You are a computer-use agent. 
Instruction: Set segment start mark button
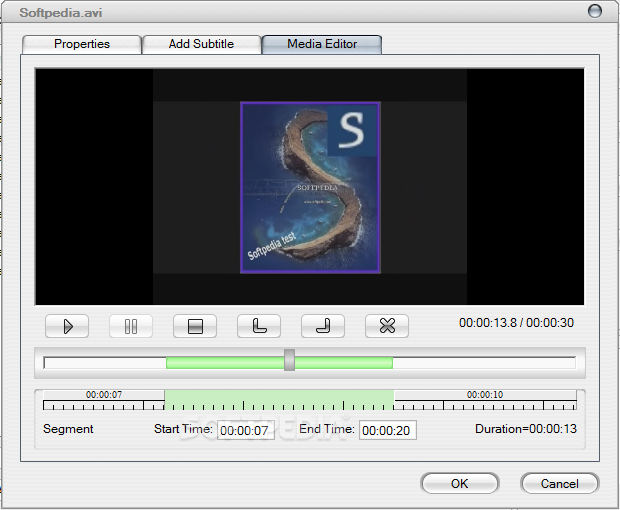coord(259,326)
